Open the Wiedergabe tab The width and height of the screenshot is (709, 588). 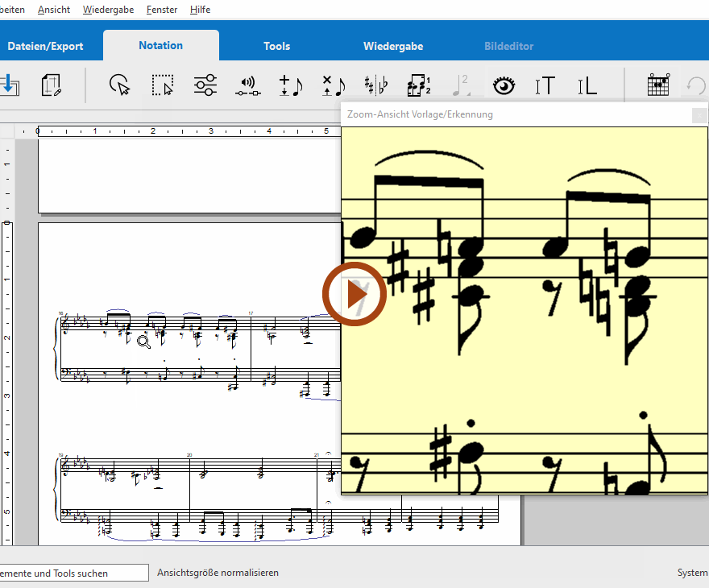(x=393, y=46)
